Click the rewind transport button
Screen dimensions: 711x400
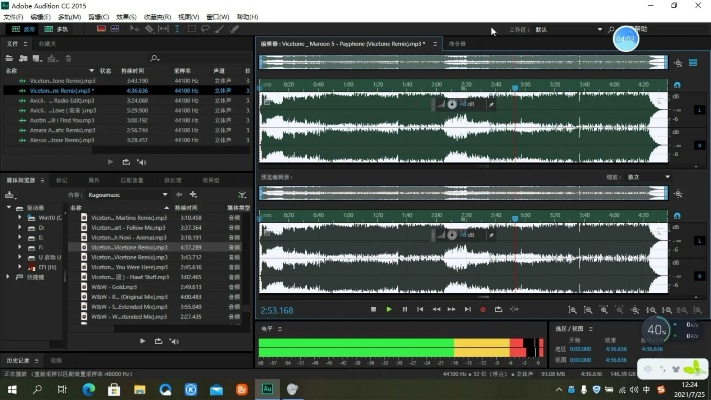(x=436, y=309)
